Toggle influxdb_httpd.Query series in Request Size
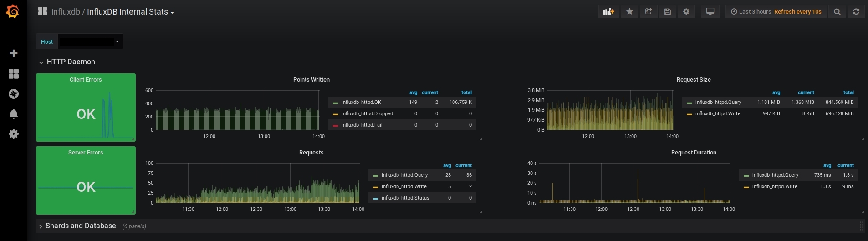868x241 pixels. click(x=718, y=102)
